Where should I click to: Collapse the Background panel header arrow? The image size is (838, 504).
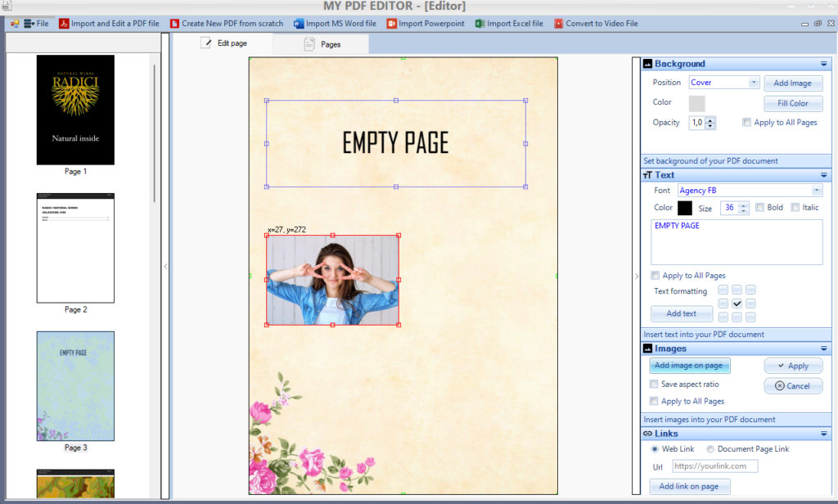[x=823, y=64]
